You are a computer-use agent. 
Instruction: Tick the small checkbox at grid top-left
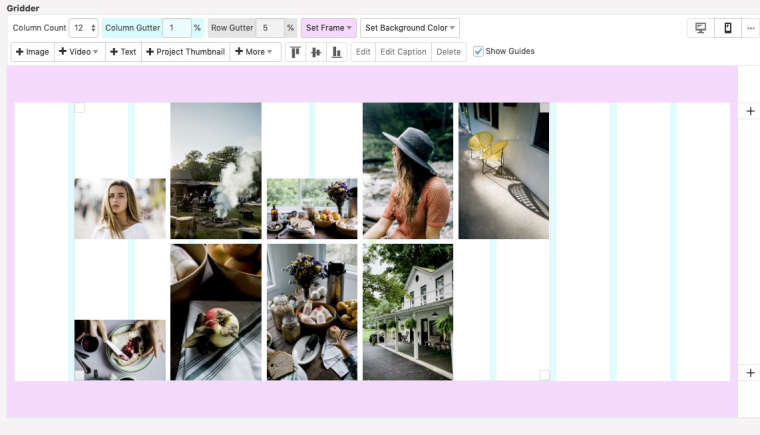[x=80, y=108]
